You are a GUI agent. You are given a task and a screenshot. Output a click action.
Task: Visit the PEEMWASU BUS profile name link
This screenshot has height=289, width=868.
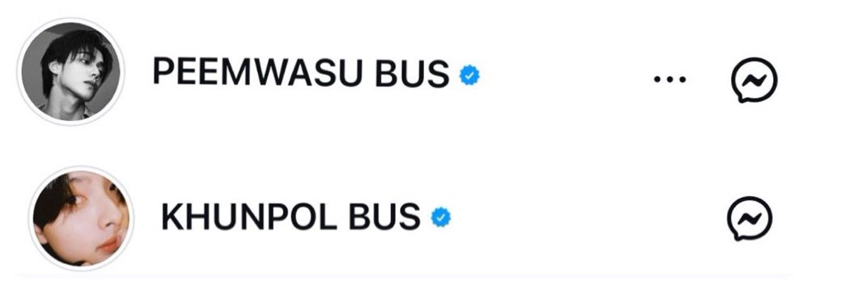tap(301, 74)
